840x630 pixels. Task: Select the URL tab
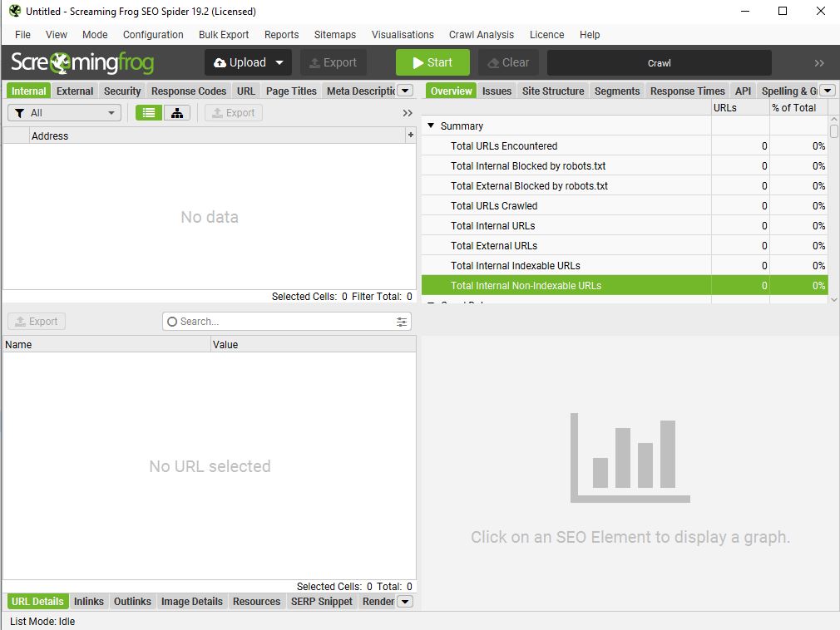click(246, 91)
